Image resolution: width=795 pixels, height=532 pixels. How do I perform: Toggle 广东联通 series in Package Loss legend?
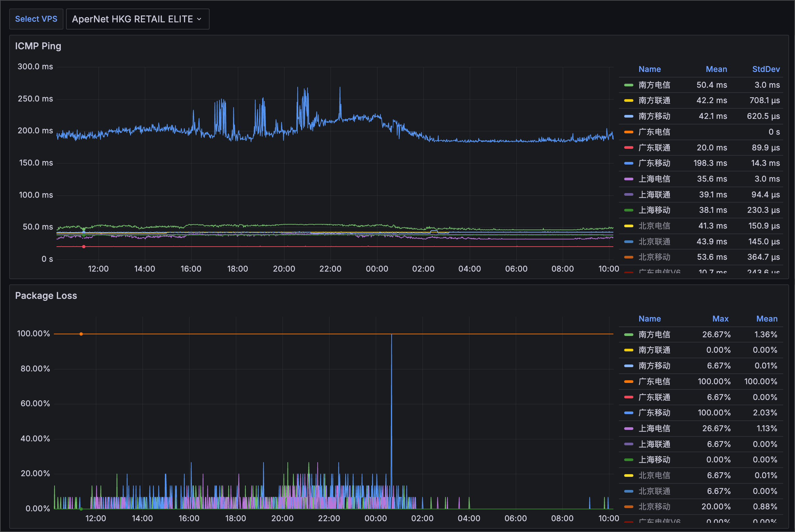pos(654,397)
